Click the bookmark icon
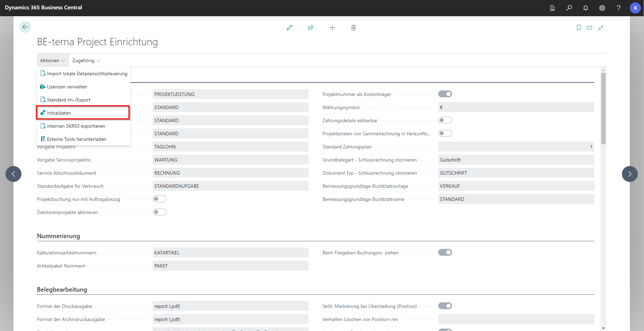Viewport: 644px width, 331px height. [579, 28]
